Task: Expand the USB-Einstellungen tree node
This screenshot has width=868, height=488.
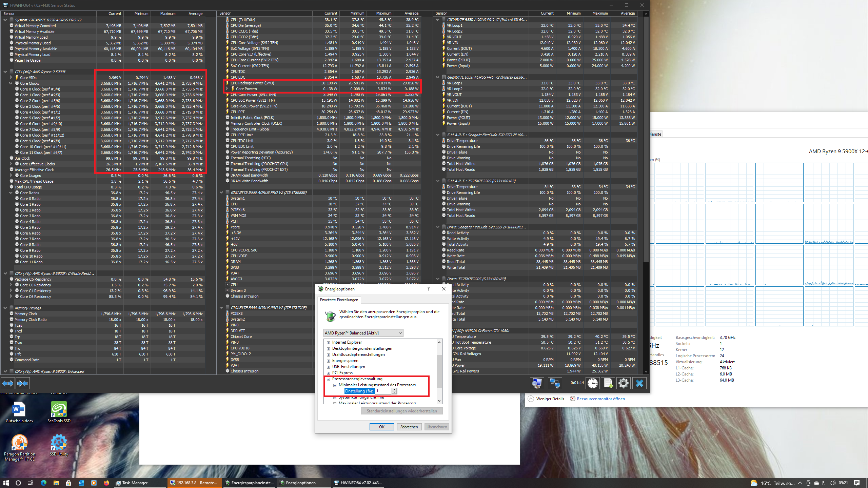Action: (x=328, y=367)
